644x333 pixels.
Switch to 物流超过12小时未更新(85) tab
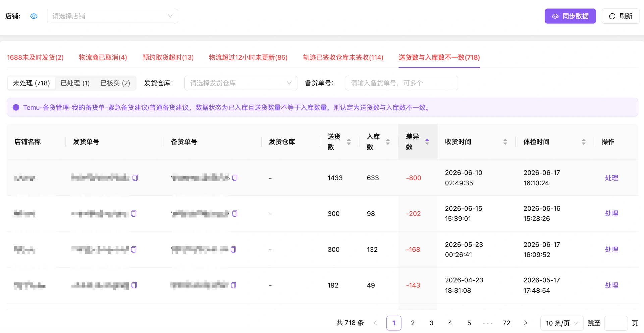tap(248, 57)
